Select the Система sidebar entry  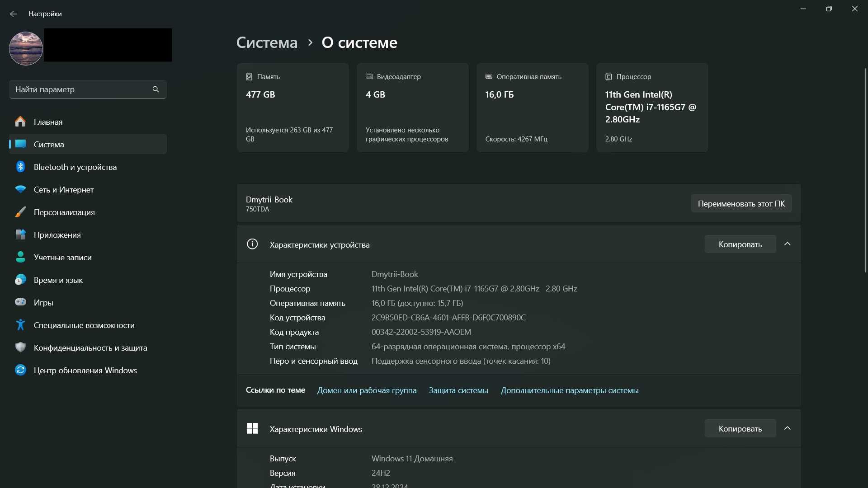coord(88,144)
